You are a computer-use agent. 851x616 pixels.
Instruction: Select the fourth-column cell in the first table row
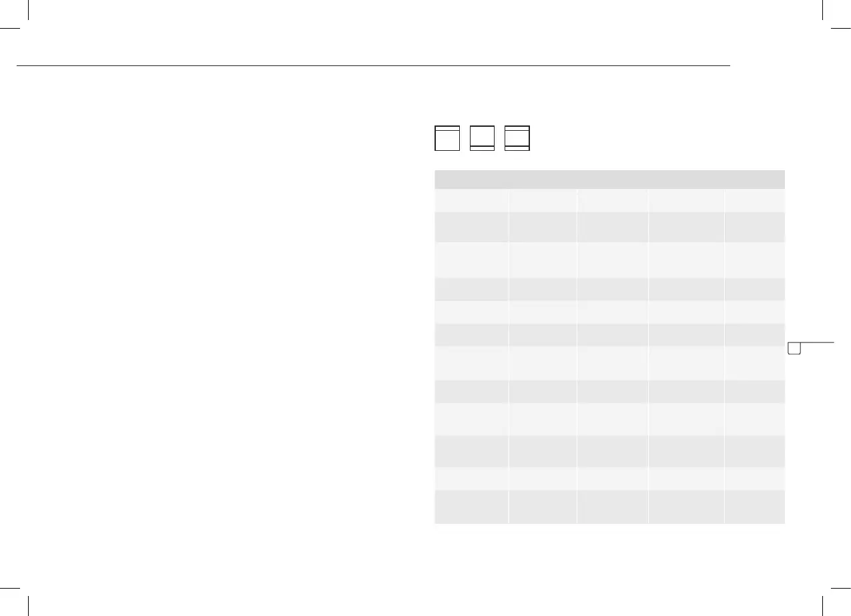click(685, 200)
